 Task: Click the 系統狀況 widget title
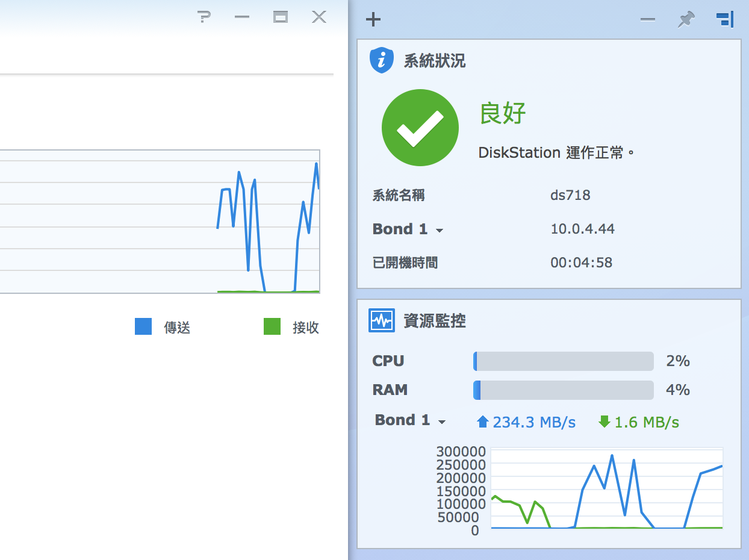point(434,61)
